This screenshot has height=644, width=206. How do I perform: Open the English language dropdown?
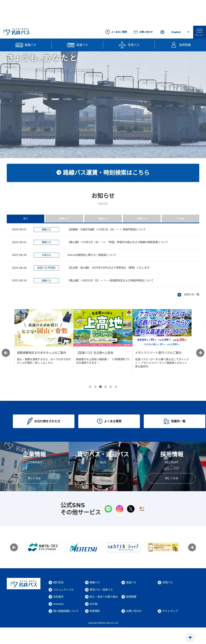(180, 32)
